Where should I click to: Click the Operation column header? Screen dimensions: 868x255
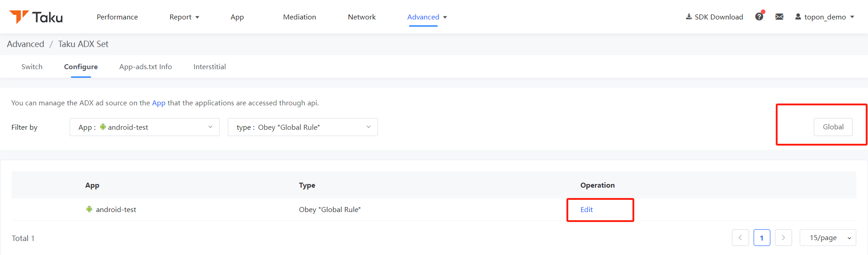click(x=597, y=185)
